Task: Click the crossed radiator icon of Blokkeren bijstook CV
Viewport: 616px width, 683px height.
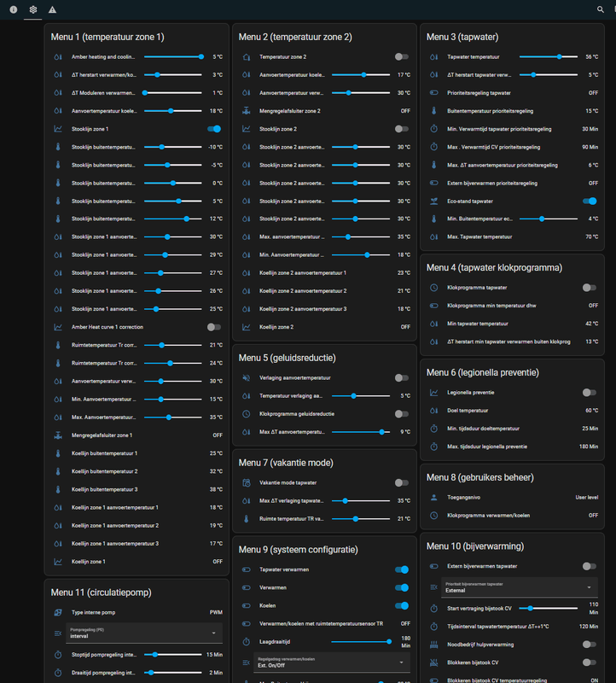Action: 434,663
